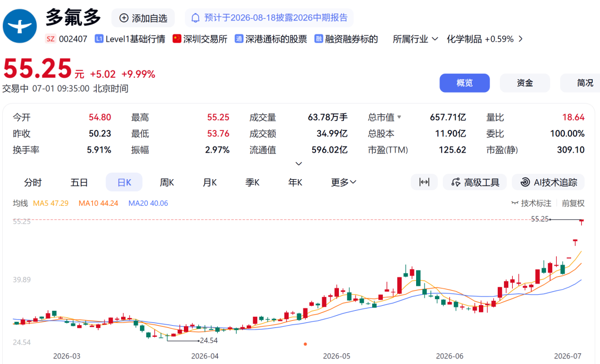Open the 化学制品 industry link

[464, 39]
